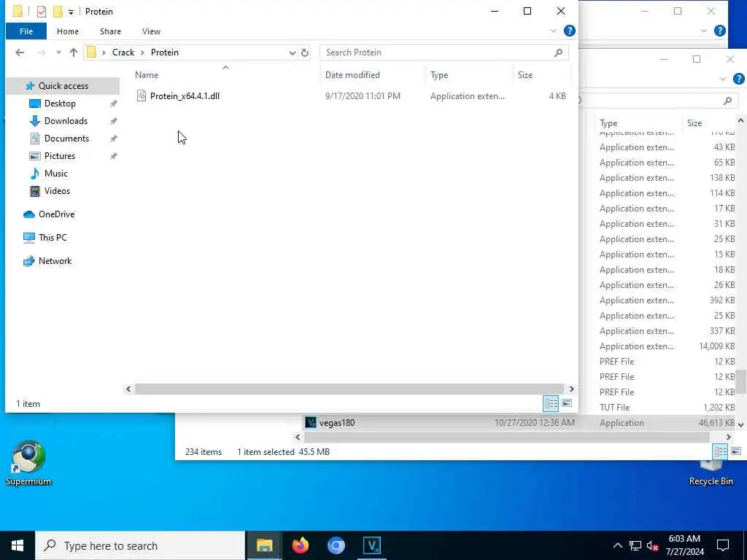747x560 pixels.
Task: Select the Protein_x64.4.1.dll file
Action: pos(185,96)
